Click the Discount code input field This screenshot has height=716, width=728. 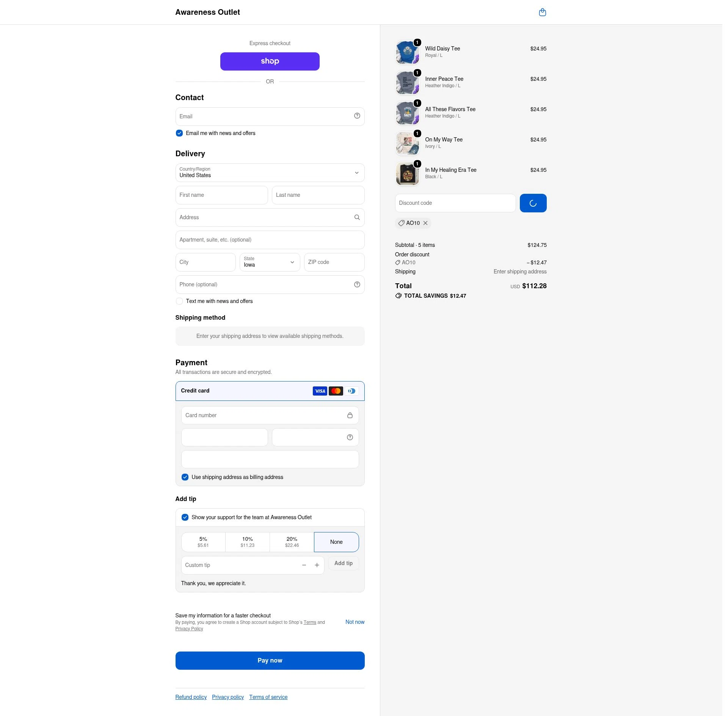(455, 203)
